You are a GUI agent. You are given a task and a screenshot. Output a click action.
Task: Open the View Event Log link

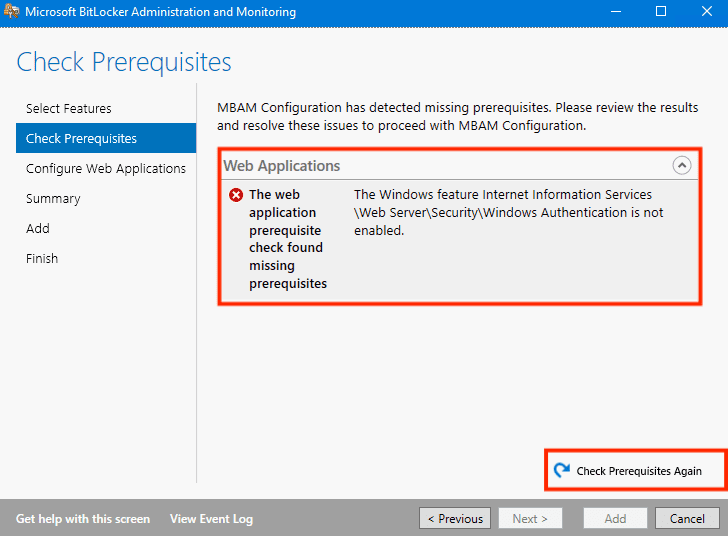coord(211,519)
